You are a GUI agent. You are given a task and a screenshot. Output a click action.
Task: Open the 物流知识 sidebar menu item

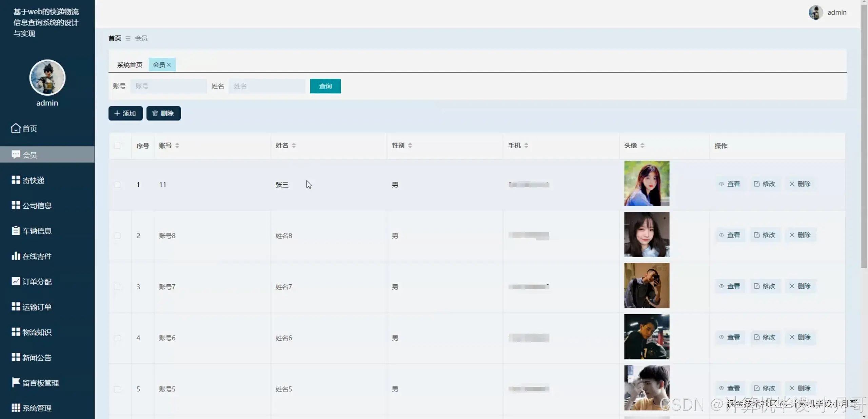37,332
